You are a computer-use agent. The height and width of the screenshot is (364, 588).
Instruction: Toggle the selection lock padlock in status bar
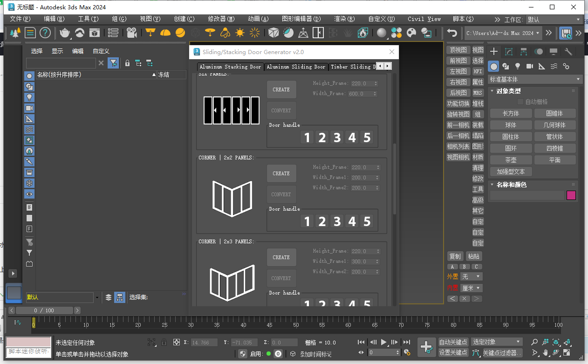[164, 342]
